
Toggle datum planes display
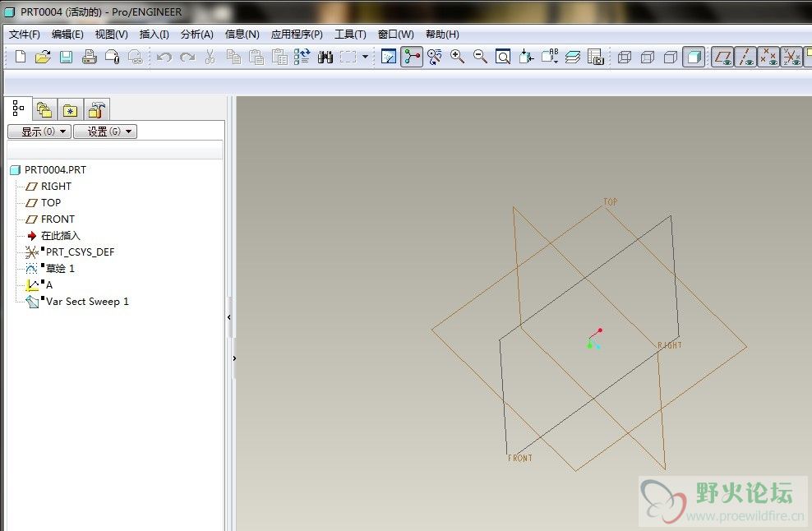pyautogui.click(x=722, y=57)
